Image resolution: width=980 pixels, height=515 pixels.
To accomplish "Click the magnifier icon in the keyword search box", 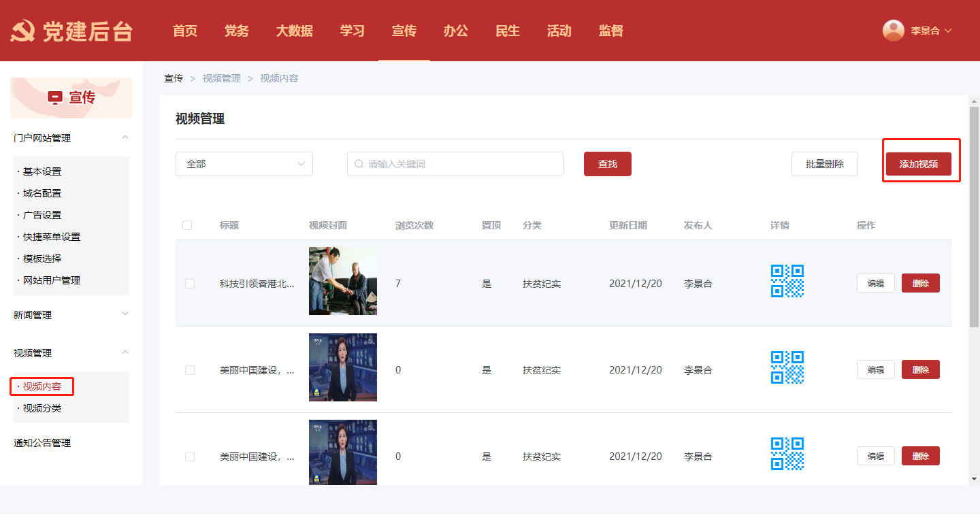I will pos(359,164).
